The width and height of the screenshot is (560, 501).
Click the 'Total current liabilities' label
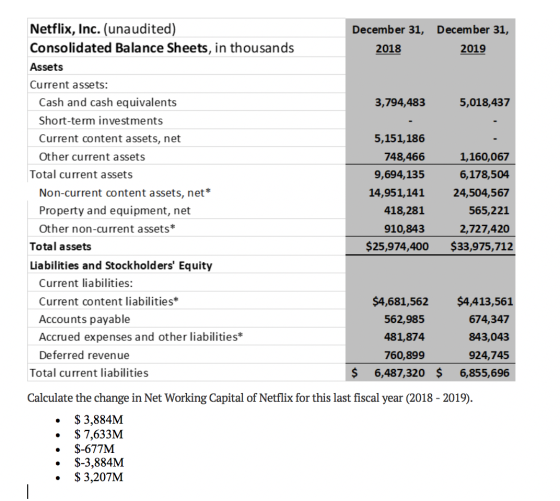89,373
